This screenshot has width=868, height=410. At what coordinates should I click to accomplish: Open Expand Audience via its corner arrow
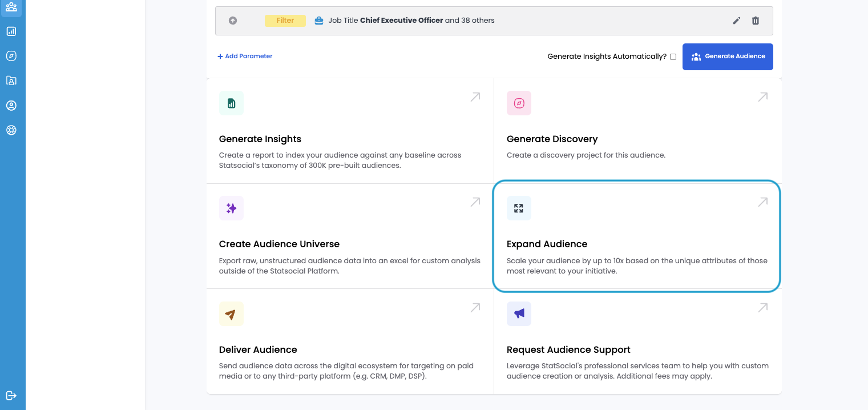(762, 202)
